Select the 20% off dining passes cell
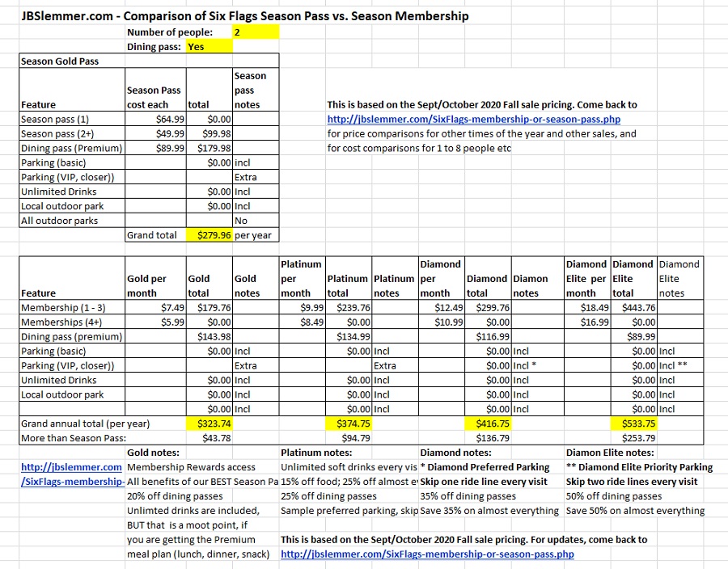728x569 pixels. pos(175,496)
